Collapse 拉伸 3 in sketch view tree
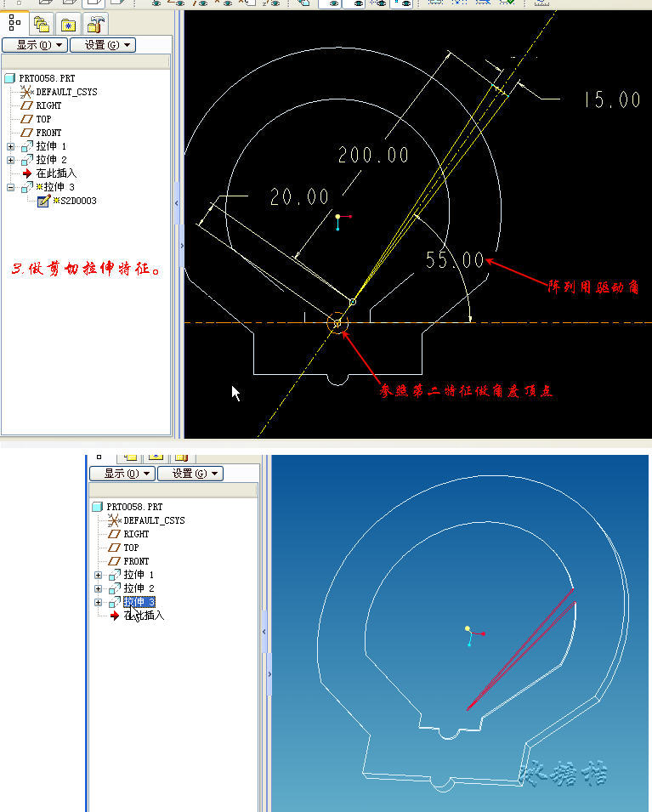The height and width of the screenshot is (812, 652). [x=10, y=187]
